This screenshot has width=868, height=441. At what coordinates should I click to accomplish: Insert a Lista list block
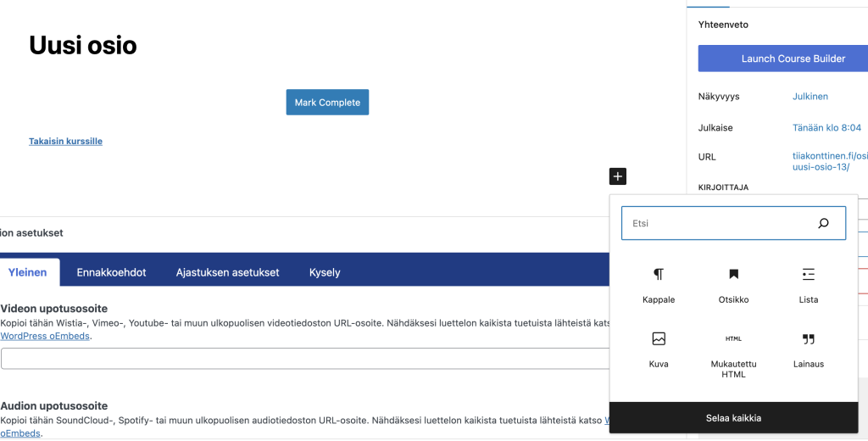tap(808, 284)
